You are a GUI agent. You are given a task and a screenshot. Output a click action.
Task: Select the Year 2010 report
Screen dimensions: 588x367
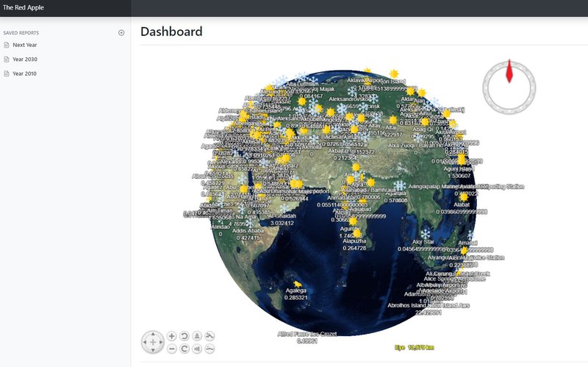[x=25, y=74]
